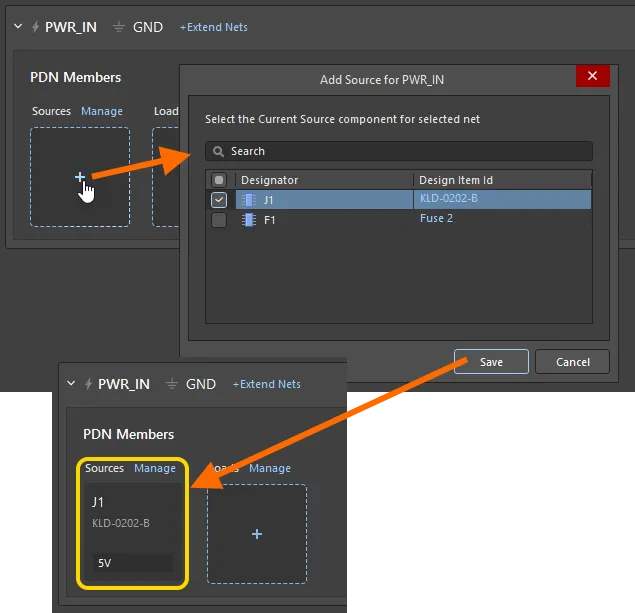Add a load with the plus box in lower panel
The width and height of the screenshot is (635, 613).
(257, 534)
